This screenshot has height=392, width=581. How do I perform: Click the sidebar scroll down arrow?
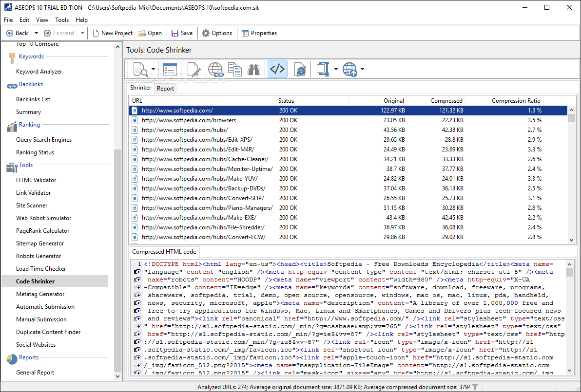117,376
